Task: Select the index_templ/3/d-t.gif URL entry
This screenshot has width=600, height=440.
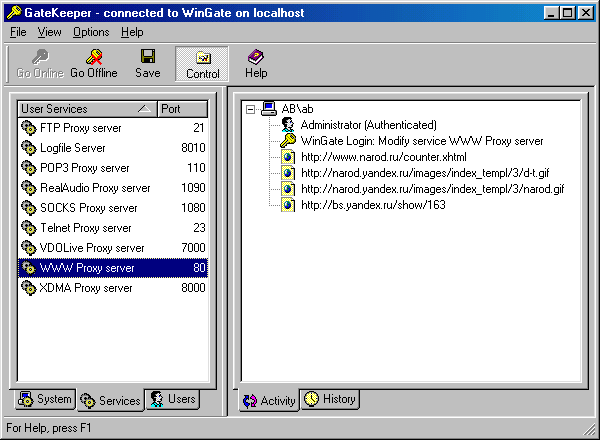Action: pos(425,173)
